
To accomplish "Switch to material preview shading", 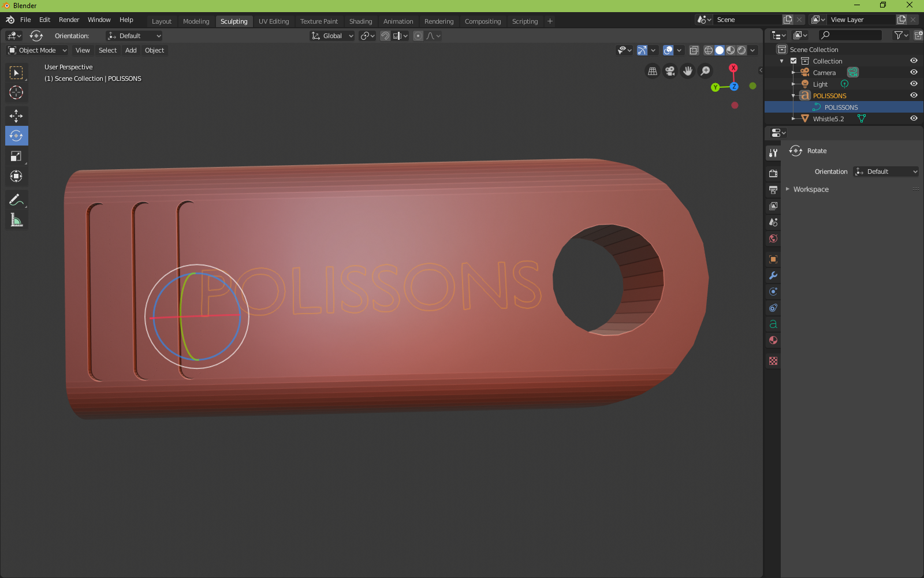I will tap(731, 50).
